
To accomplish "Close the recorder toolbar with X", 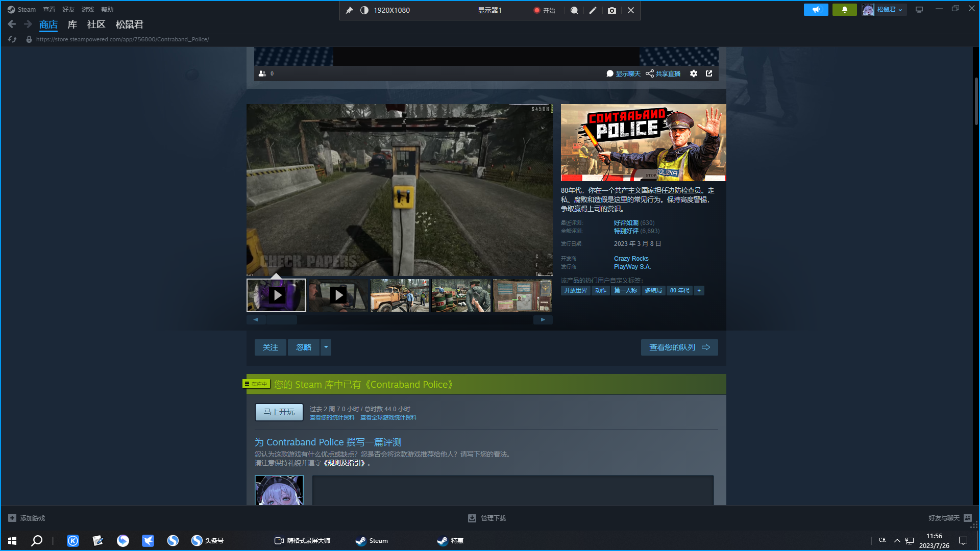I will [631, 10].
